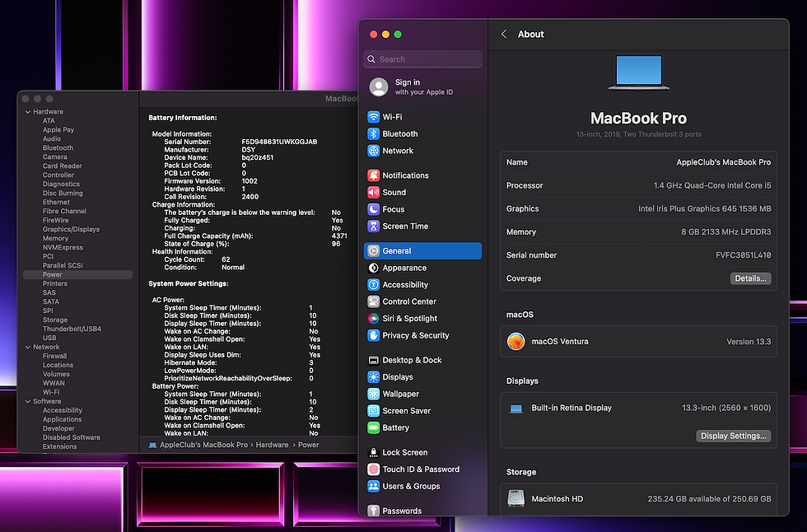Open Touch ID & Password fingerprint icon
This screenshot has width=807, height=532.
(x=373, y=469)
